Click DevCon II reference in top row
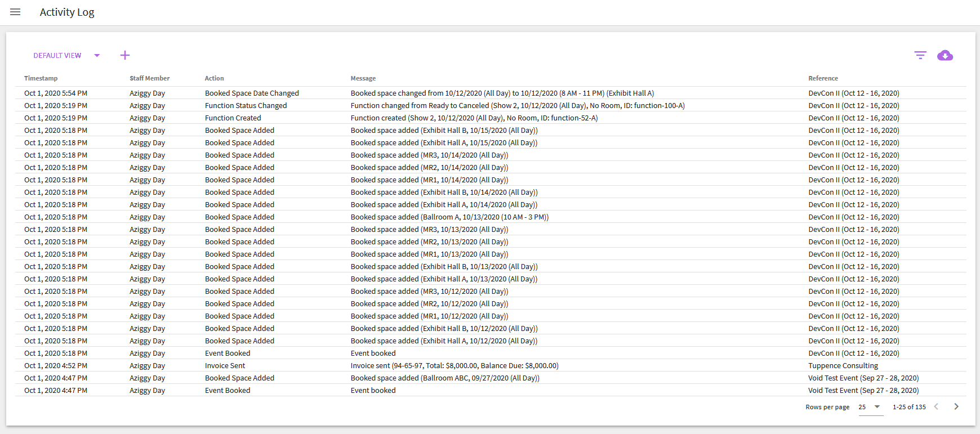 [x=854, y=93]
